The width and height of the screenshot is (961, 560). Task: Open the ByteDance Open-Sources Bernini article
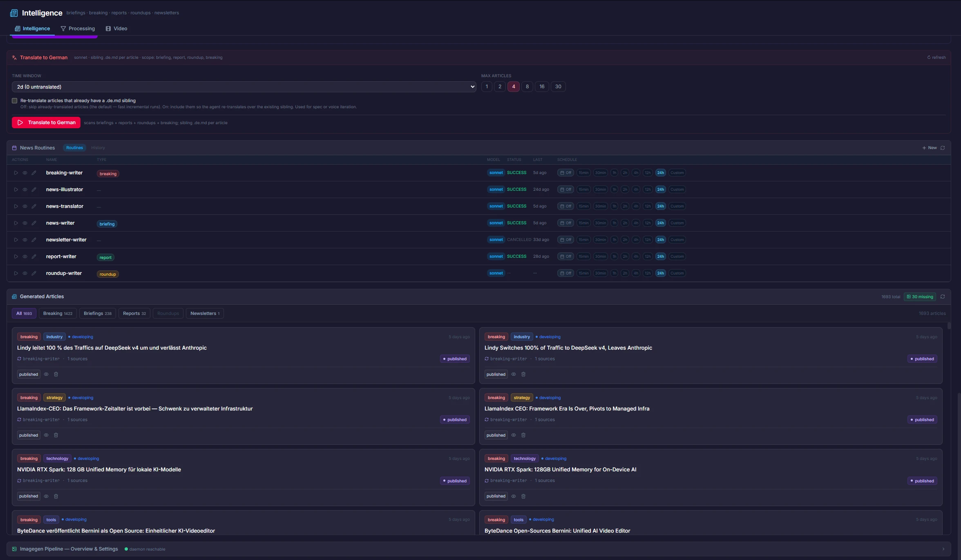point(557,531)
